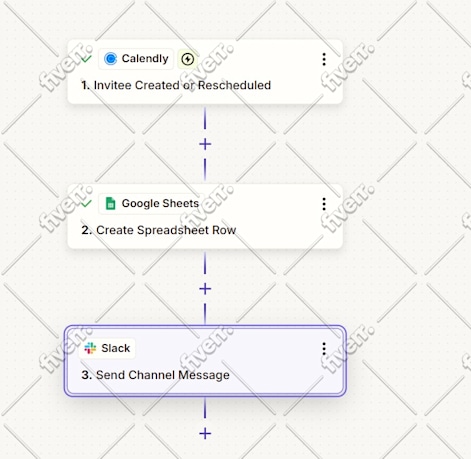Click the Google Sheets app label chip
471x459 pixels.
tap(151, 203)
